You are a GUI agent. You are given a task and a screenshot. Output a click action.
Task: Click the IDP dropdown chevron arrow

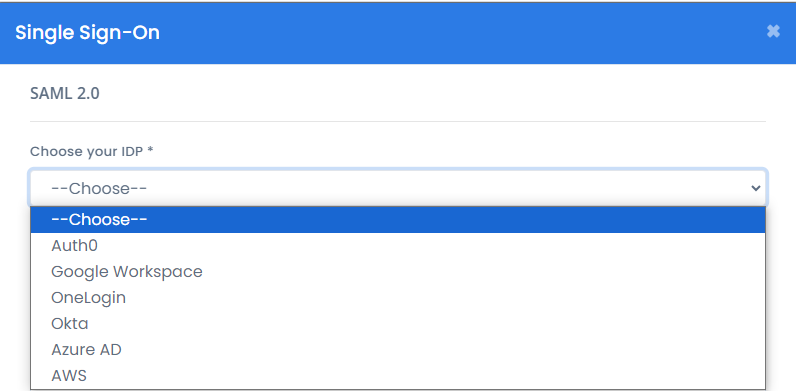click(x=756, y=188)
